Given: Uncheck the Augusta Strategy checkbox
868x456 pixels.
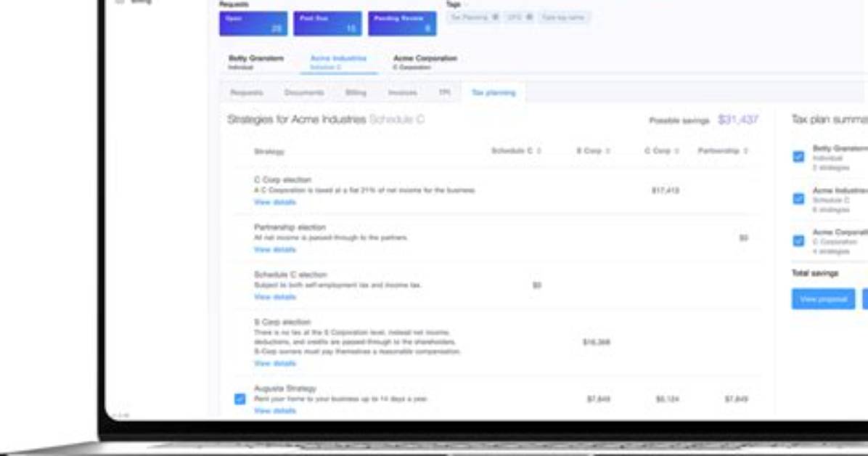Looking at the screenshot, I should coord(239,399).
